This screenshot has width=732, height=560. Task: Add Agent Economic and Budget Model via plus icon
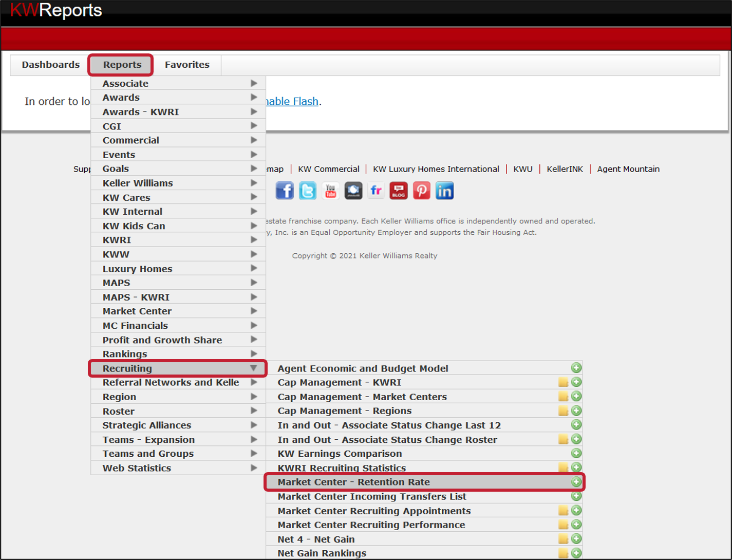click(576, 368)
